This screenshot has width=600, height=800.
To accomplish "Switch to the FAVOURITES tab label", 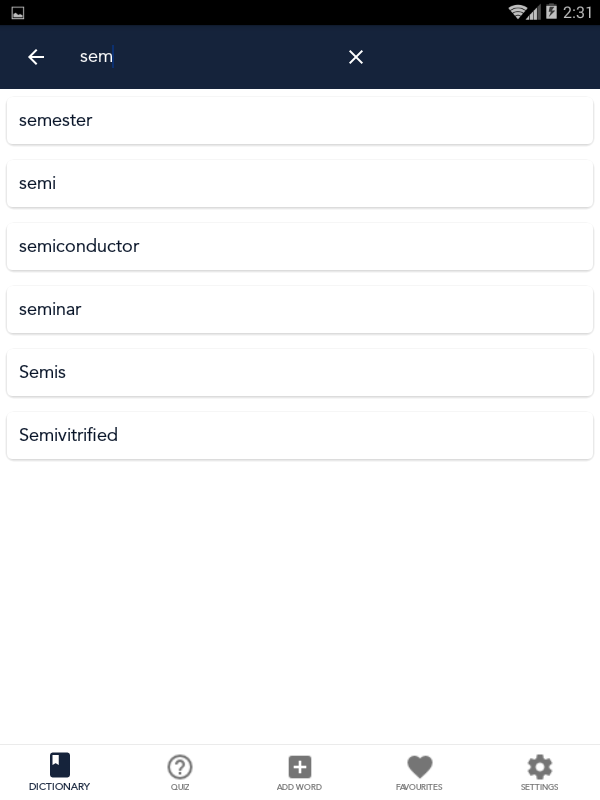I will (419, 787).
